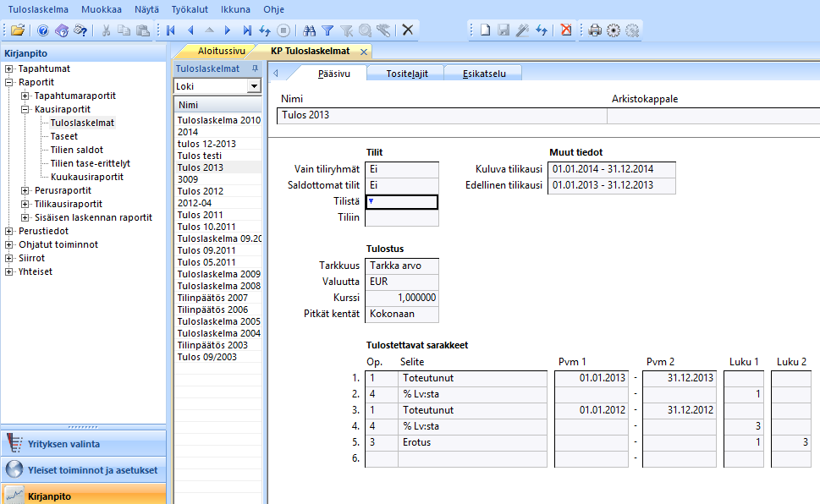Expand the Tapahtumaraportit node
The width and height of the screenshot is (820, 504).
coord(25,96)
